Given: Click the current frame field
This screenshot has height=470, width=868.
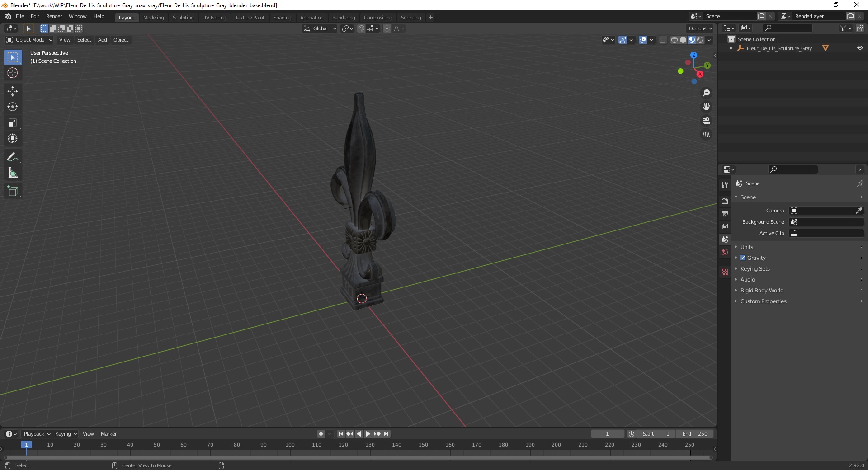Looking at the screenshot, I should tap(607, 434).
